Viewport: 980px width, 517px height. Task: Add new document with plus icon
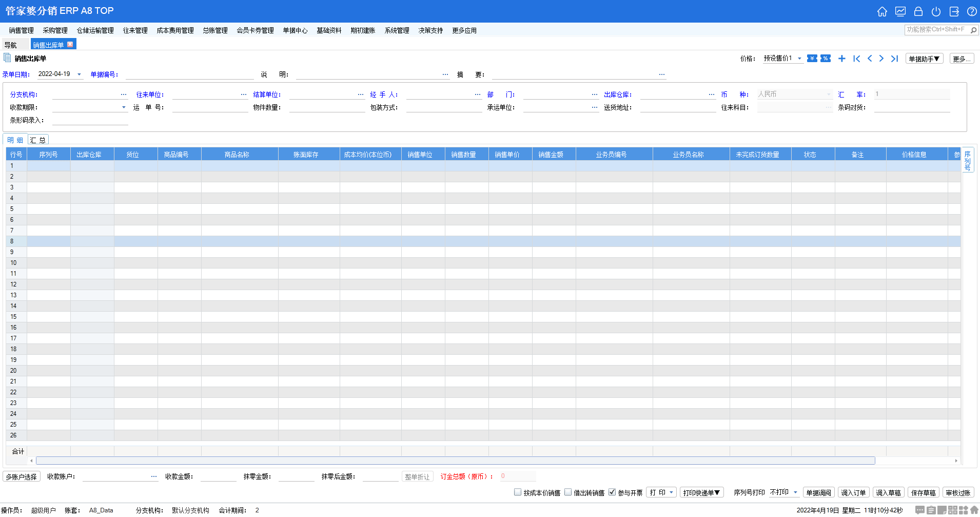842,59
